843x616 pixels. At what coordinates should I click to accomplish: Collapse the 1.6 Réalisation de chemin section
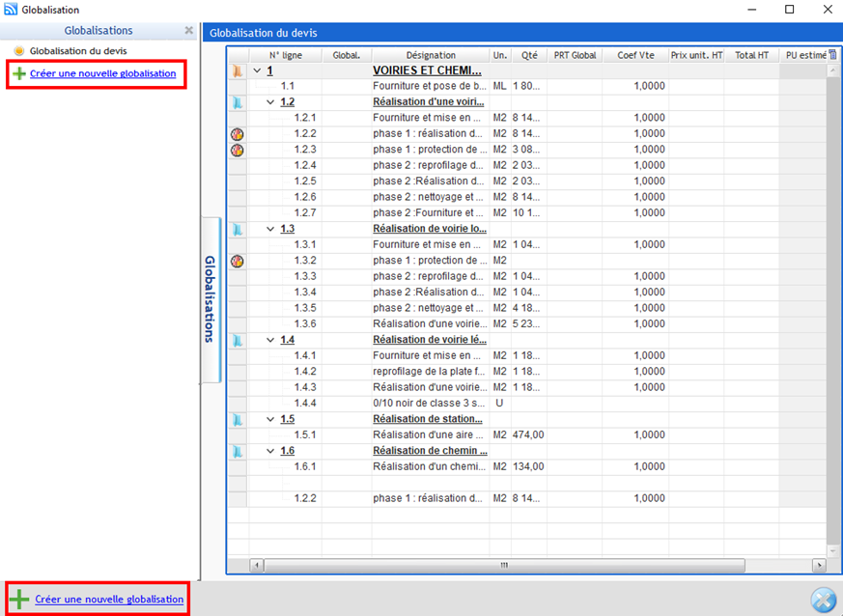coord(270,451)
